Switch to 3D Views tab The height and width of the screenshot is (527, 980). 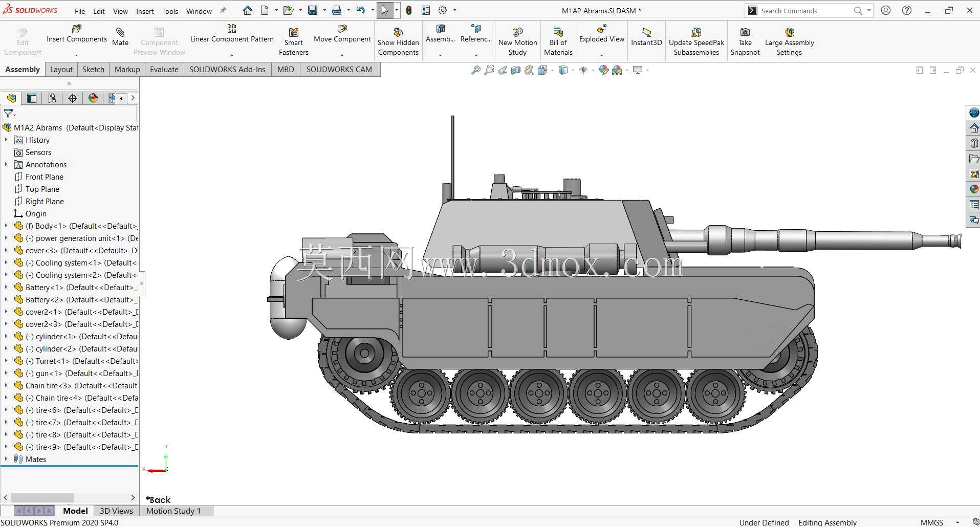(116, 511)
